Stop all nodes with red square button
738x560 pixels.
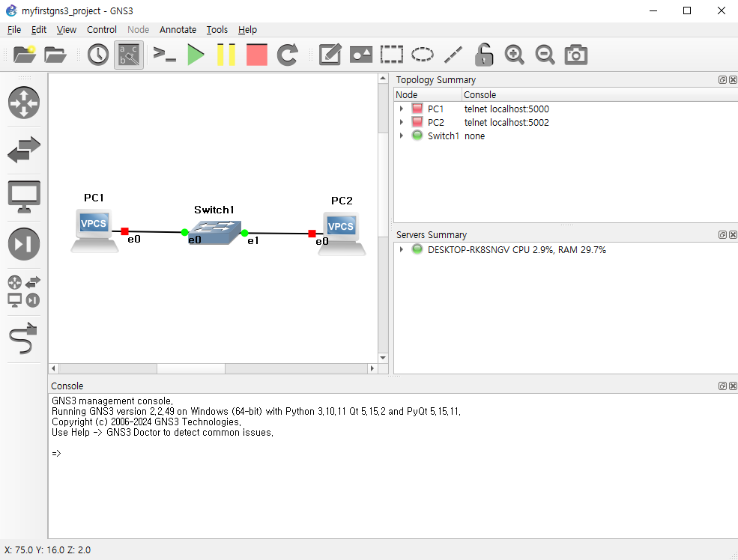pyautogui.click(x=256, y=55)
